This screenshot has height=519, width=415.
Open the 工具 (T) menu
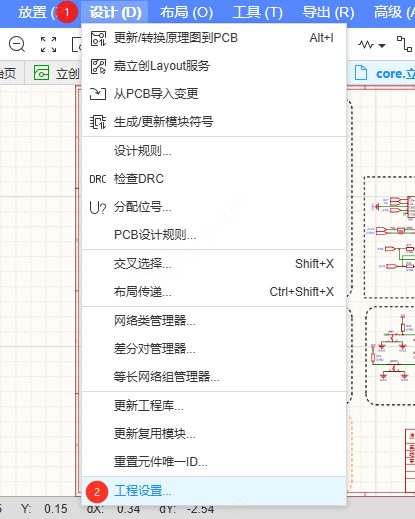[257, 13]
